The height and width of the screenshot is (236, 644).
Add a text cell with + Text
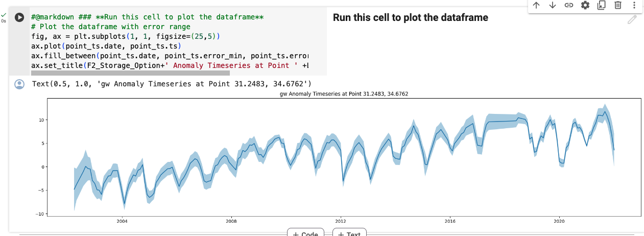[x=350, y=232]
